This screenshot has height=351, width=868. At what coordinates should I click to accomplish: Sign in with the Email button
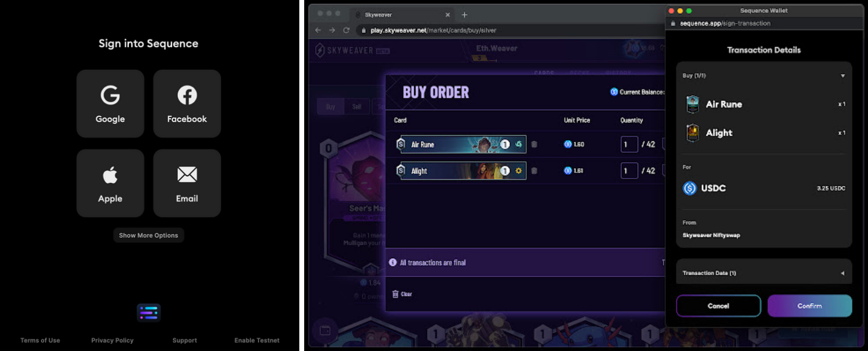tap(187, 183)
